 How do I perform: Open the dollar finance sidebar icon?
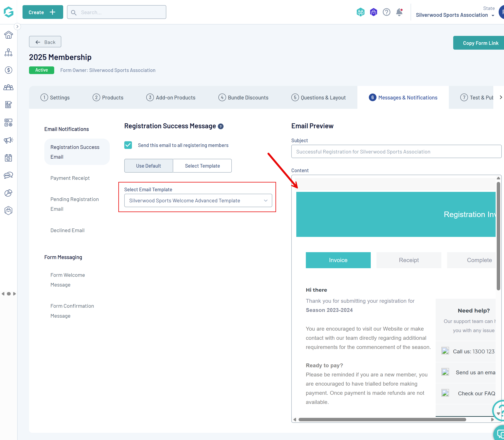8,70
